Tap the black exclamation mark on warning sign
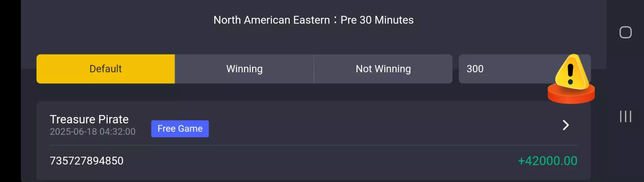Viewport: 644px width, 182px height. [570, 74]
